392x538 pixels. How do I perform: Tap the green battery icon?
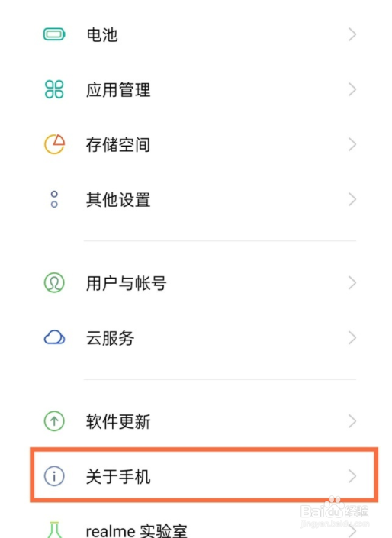[x=54, y=34]
